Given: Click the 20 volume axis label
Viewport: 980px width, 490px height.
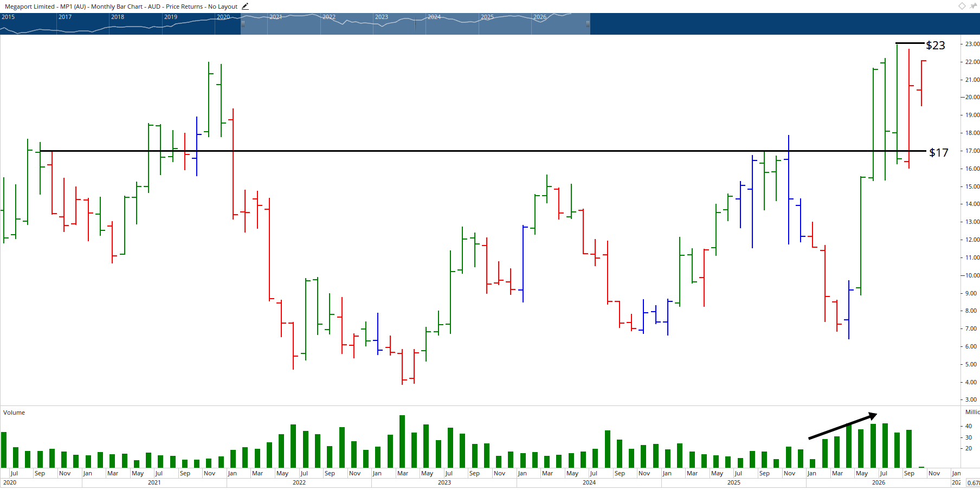Looking at the screenshot, I should 969,449.
